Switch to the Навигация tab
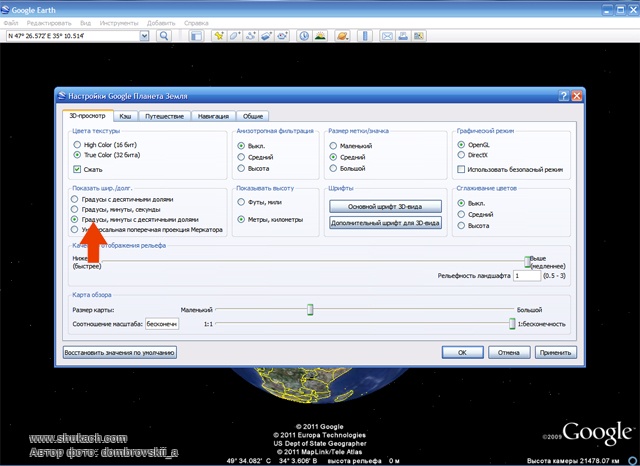640x466 pixels. [213, 116]
